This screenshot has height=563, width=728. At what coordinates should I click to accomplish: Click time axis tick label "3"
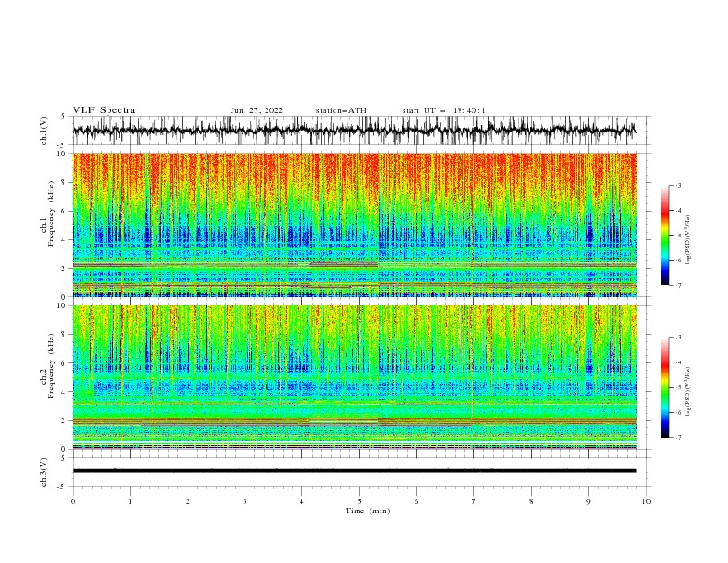(x=245, y=501)
